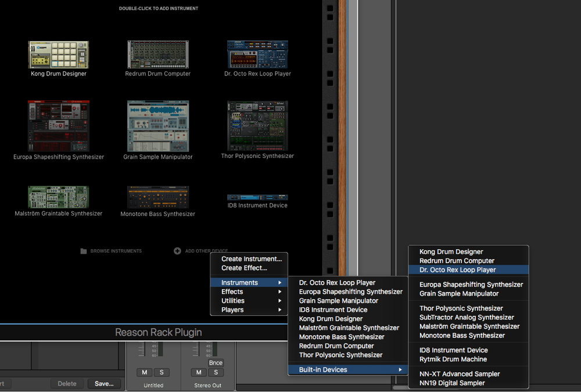Select the Monotone Bass Synthesizer device icon
The width and height of the screenshot is (581, 392).
(x=158, y=197)
